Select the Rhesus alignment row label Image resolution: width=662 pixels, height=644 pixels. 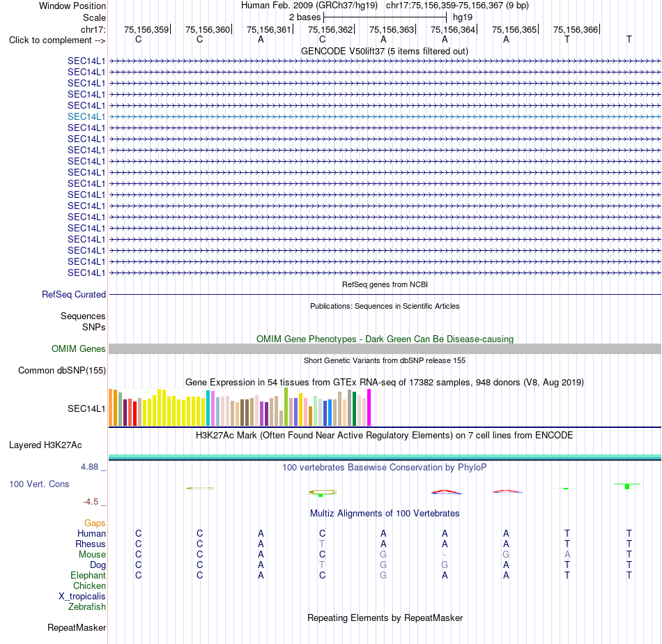pyautogui.click(x=91, y=544)
